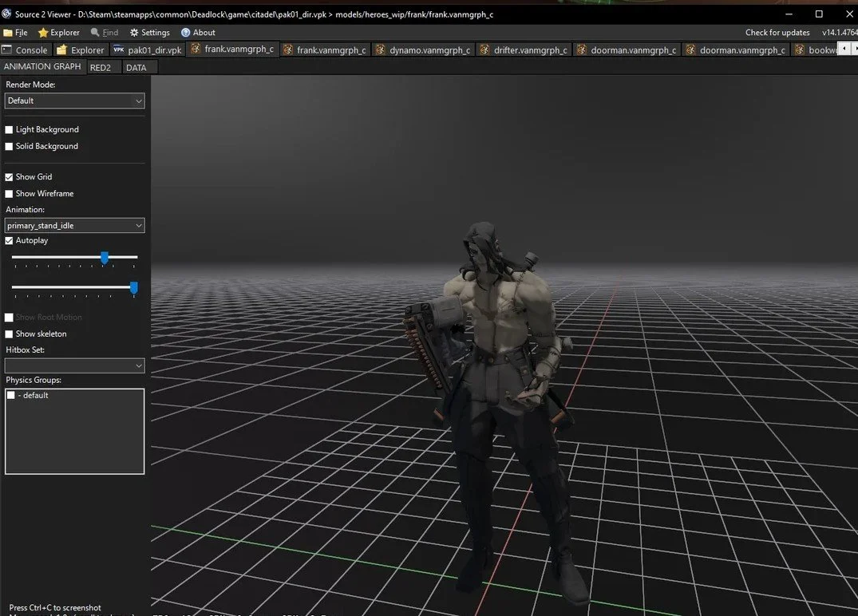The height and width of the screenshot is (616, 858).
Task: Enable Light Background checkbox
Action: (x=9, y=129)
